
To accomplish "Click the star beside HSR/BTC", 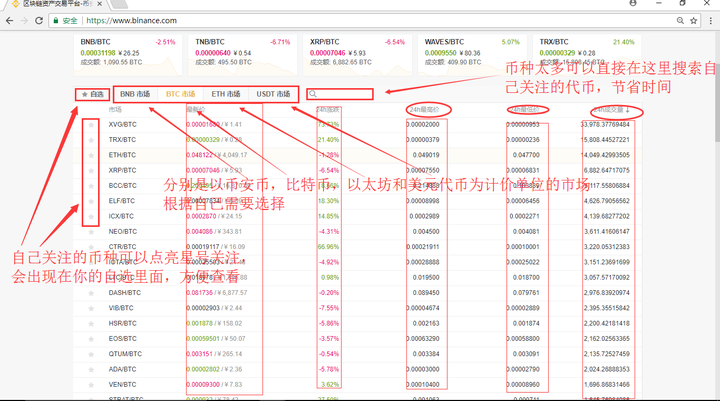I will coord(91,323).
